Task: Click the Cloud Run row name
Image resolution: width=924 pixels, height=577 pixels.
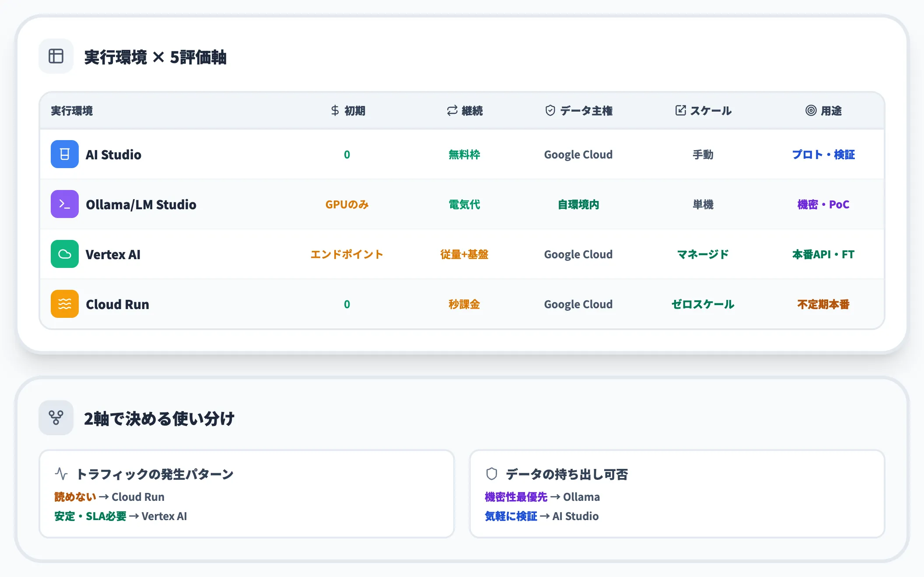Action: [117, 304]
